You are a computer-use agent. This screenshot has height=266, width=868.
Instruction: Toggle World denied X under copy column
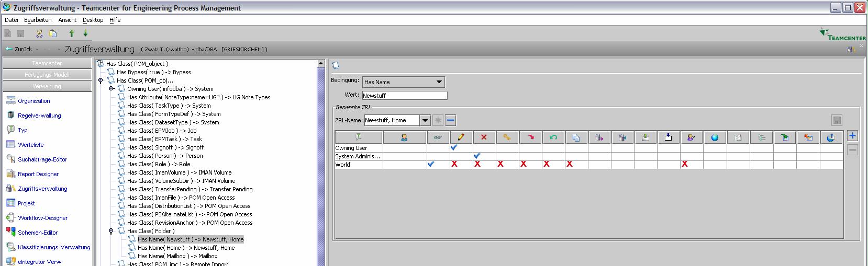(x=569, y=164)
